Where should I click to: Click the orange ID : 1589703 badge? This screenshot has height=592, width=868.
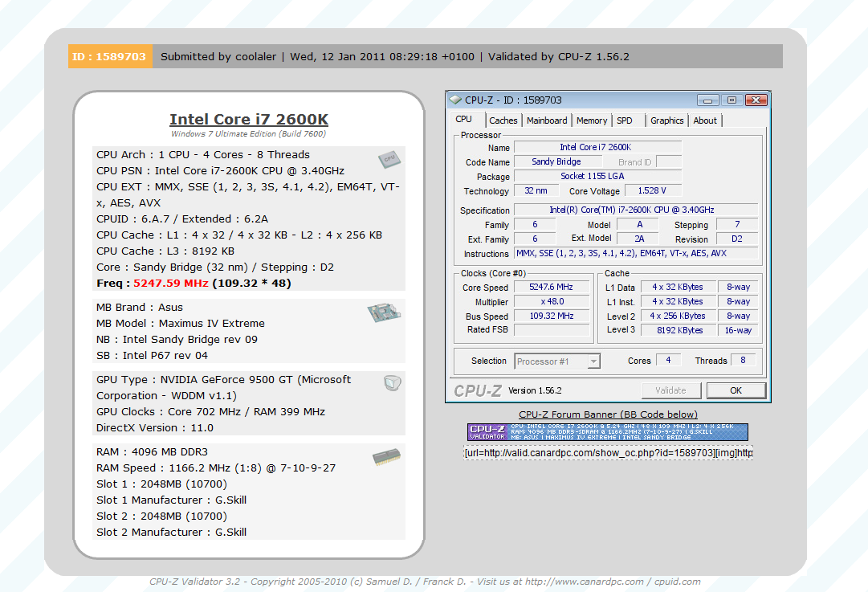110,56
